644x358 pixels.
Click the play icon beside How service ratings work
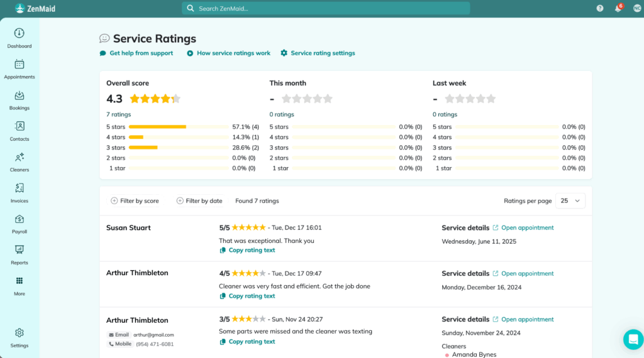click(190, 53)
